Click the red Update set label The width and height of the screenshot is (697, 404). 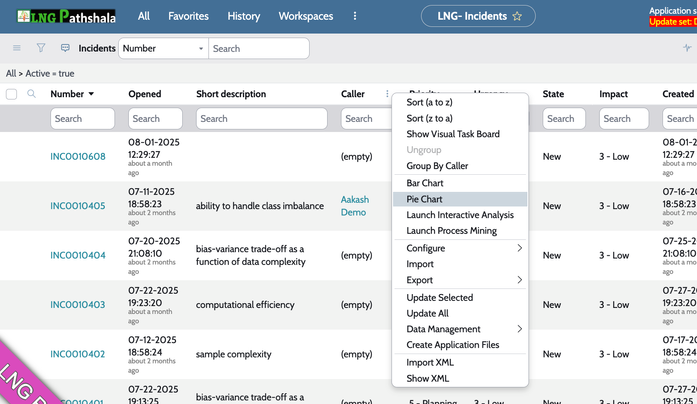(x=673, y=22)
